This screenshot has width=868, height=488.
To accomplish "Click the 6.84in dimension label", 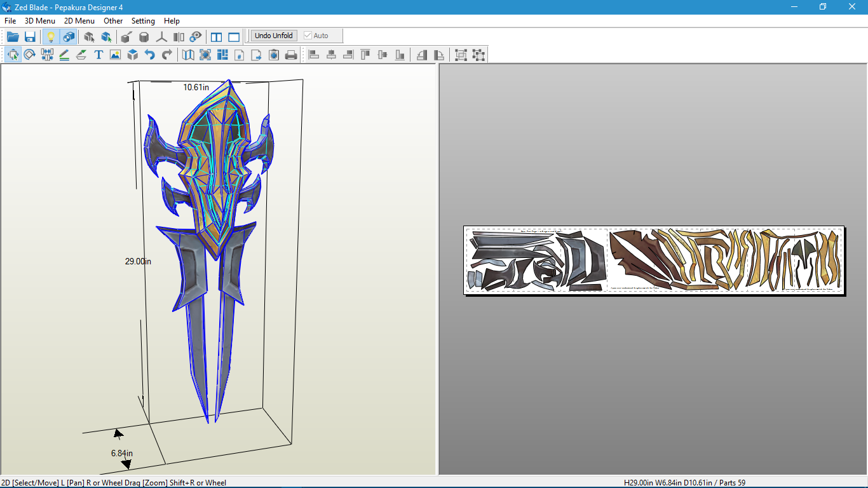I will click(122, 453).
